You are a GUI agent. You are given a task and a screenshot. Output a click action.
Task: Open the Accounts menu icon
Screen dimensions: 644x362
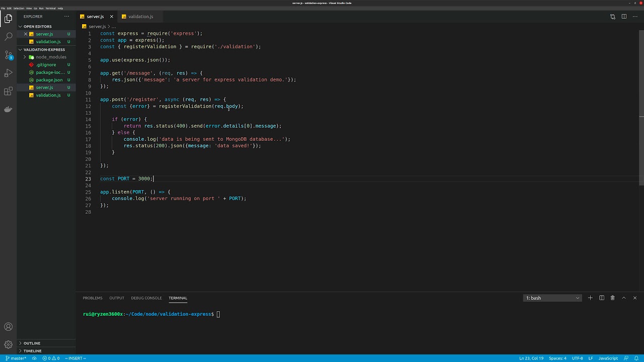click(x=8, y=327)
